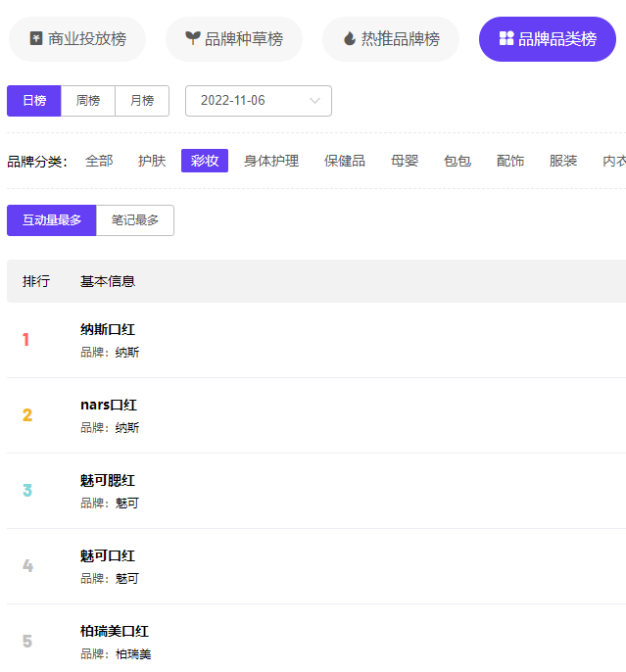Open the nars口红 ranked entry

(109, 405)
